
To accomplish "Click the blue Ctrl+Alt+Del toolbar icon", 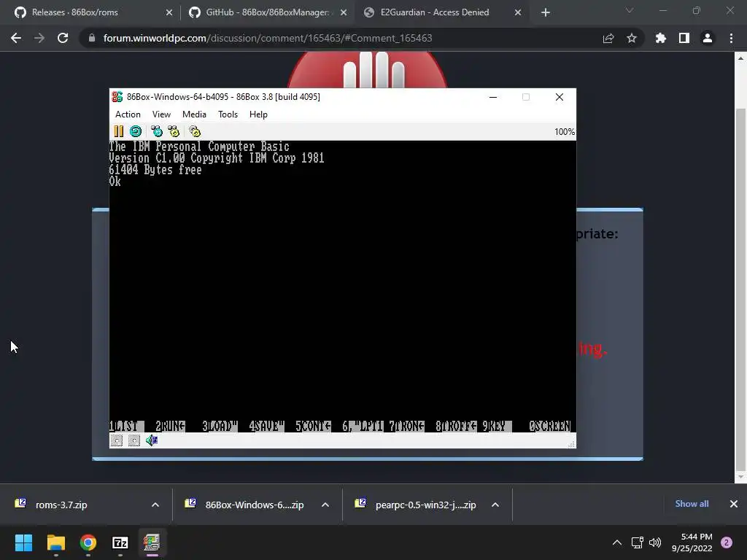I will (x=157, y=131).
